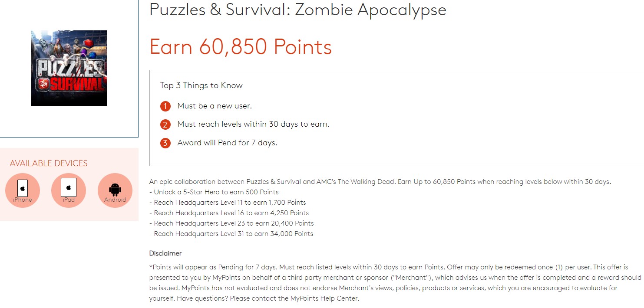Click the Apple logo inside the iPad badge
644x308 pixels.
69,187
